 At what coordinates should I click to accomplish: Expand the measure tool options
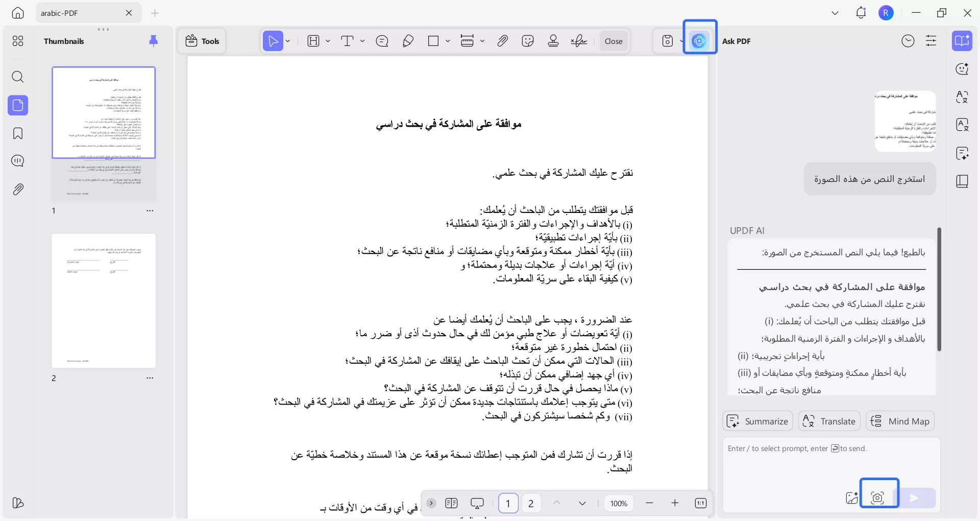tap(483, 41)
